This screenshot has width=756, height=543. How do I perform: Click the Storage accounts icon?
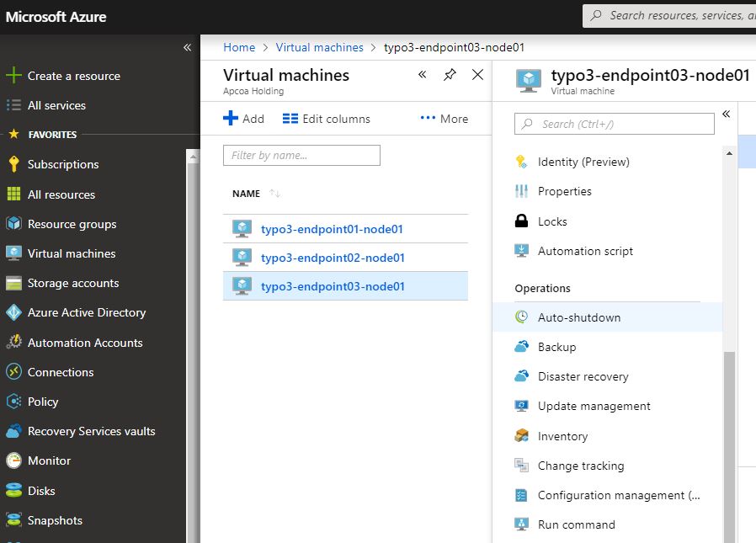coord(13,283)
